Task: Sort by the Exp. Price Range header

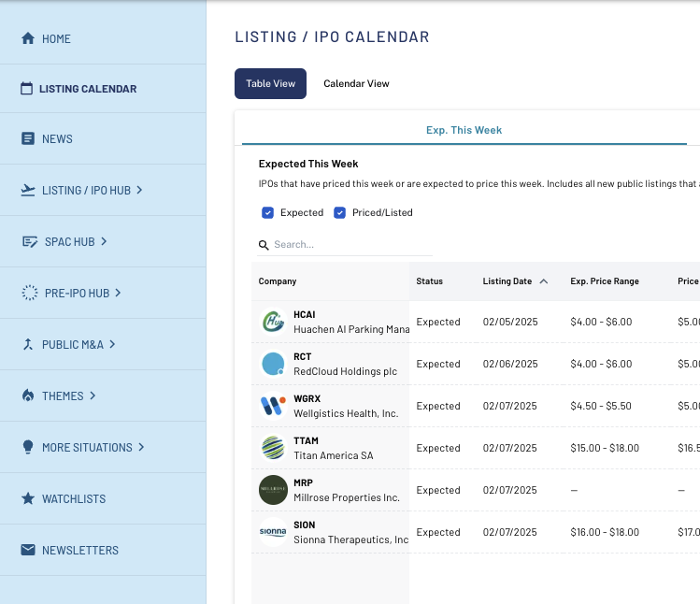Action: 605,281
